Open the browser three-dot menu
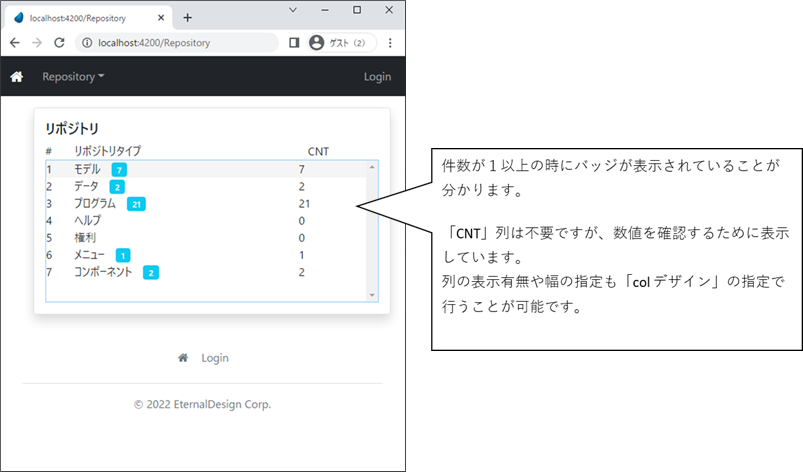 pos(390,43)
